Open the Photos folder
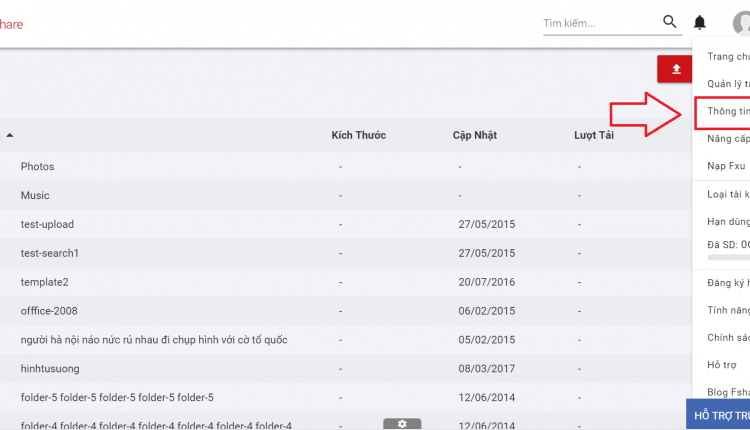This screenshot has height=430, width=750. click(x=37, y=166)
